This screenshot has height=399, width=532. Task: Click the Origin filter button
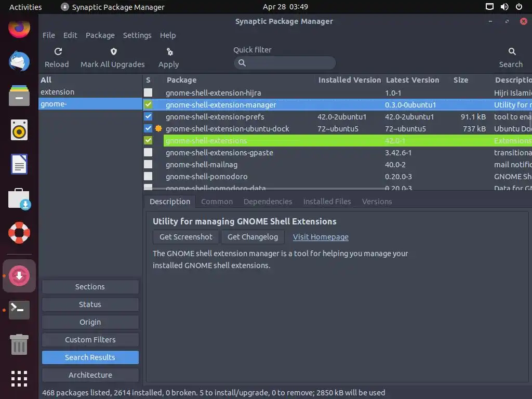(x=90, y=322)
